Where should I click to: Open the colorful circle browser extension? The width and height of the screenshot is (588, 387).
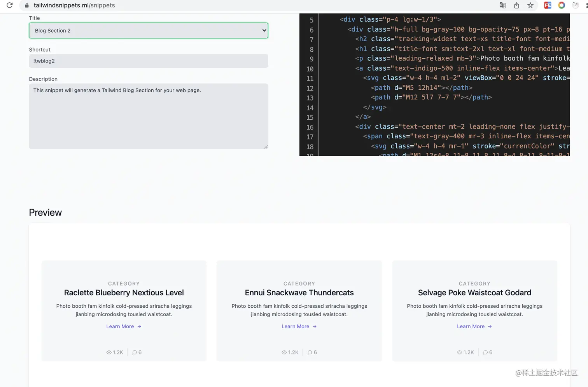coord(562,5)
